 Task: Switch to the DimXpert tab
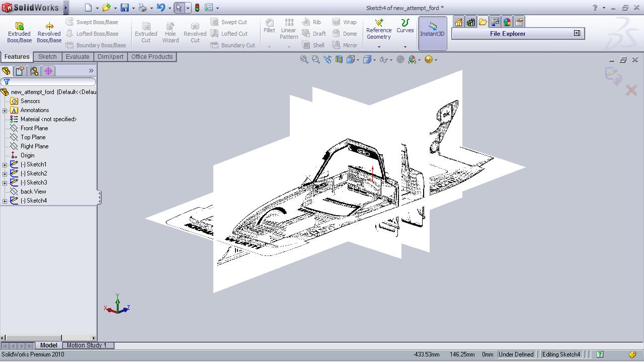pyautogui.click(x=110, y=57)
